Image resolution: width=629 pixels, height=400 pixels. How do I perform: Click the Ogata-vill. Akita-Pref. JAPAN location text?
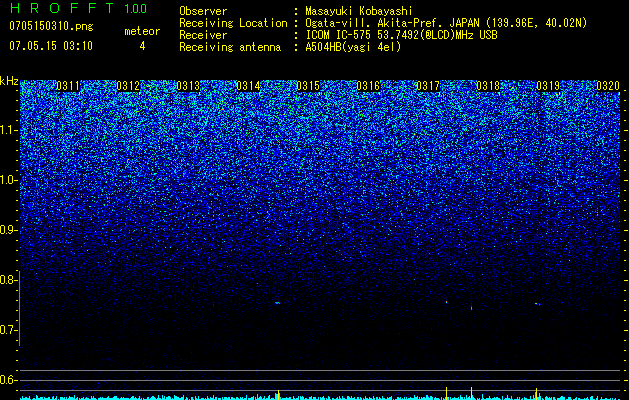pyautogui.click(x=446, y=23)
